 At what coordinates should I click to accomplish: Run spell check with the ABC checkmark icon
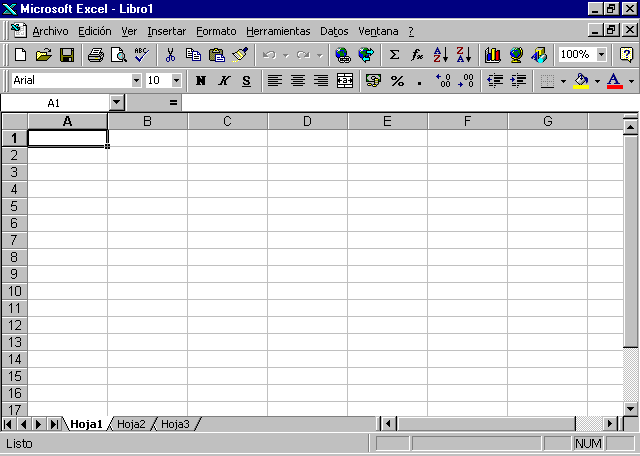tap(142, 55)
